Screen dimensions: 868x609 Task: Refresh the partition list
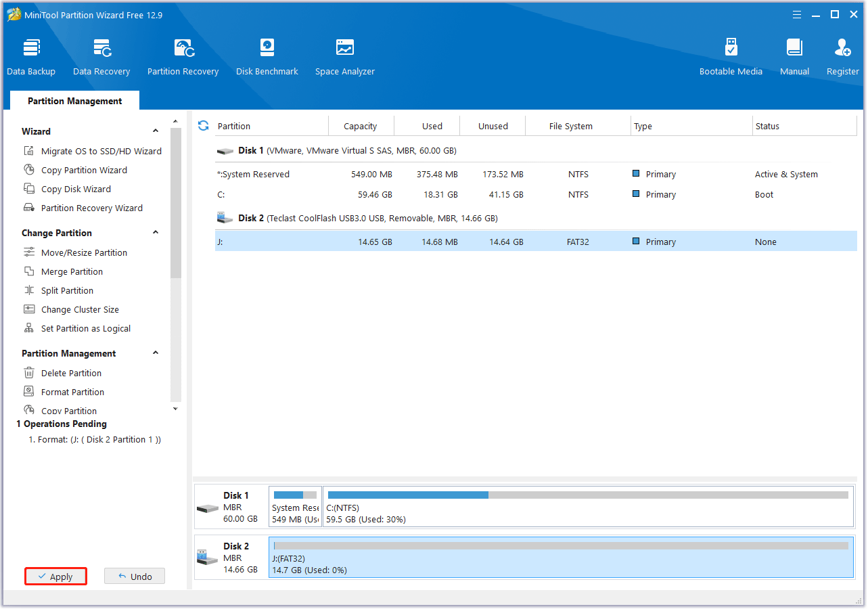tap(203, 126)
